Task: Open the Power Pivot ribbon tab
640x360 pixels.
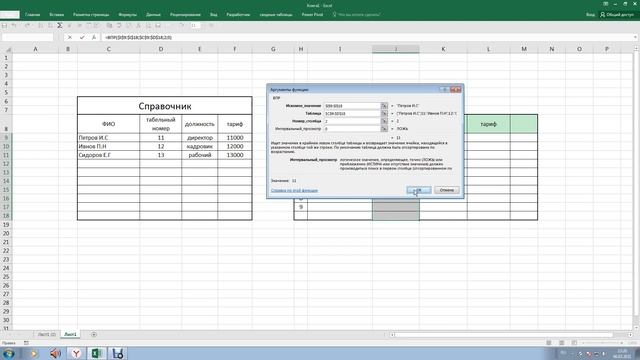Action: click(312, 14)
